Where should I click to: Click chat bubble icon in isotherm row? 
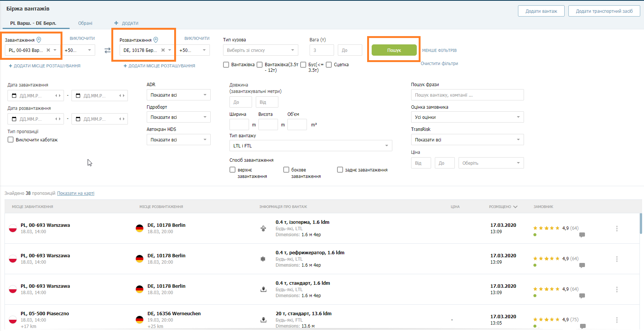click(x=582, y=235)
